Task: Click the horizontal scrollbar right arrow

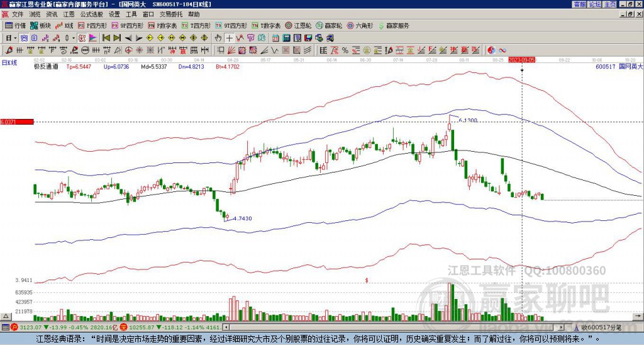Action: point(561,327)
